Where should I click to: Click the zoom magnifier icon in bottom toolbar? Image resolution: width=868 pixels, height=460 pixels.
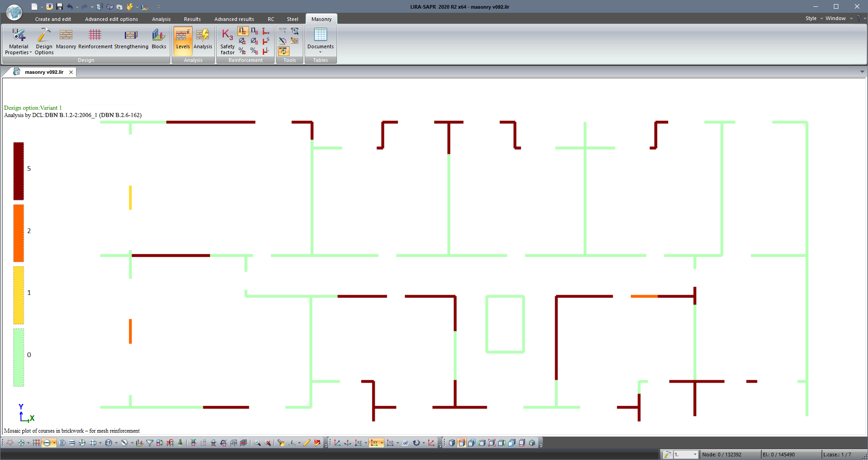(x=257, y=443)
